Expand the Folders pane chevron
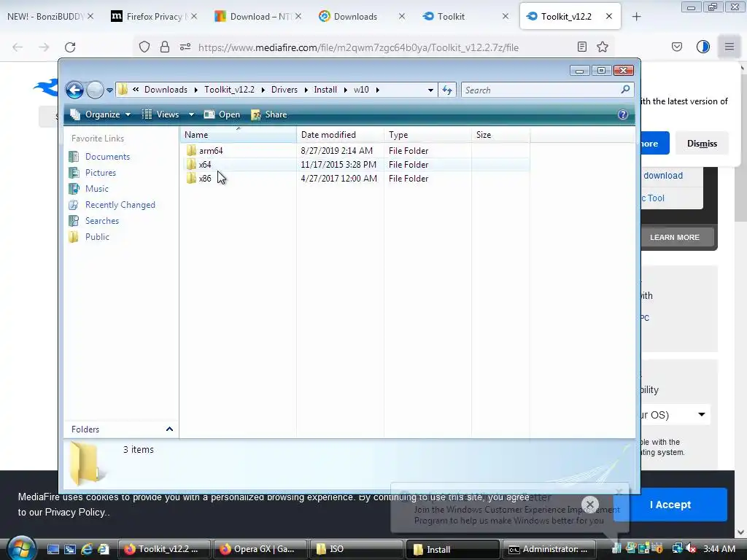The height and width of the screenshot is (560, 747). pos(169,429)
